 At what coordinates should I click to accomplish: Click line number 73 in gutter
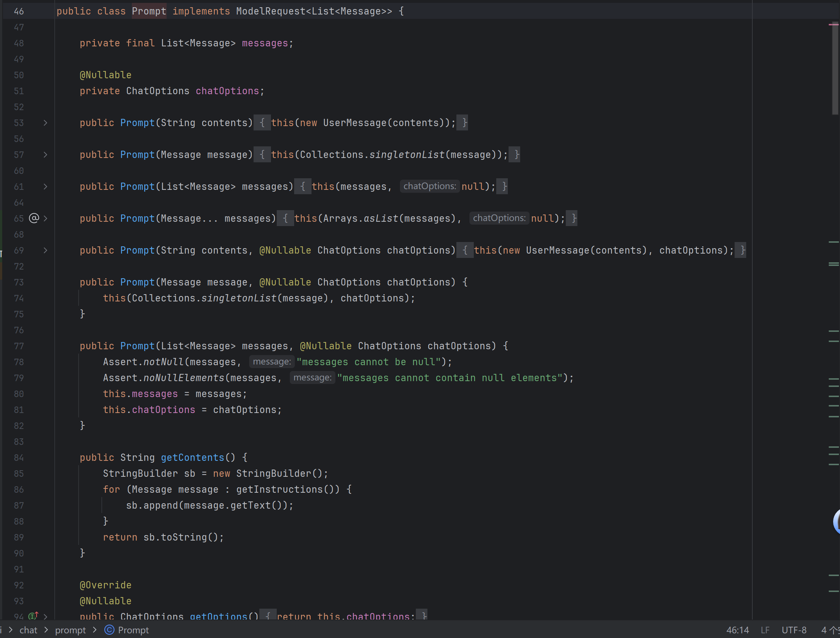point(18,283)
